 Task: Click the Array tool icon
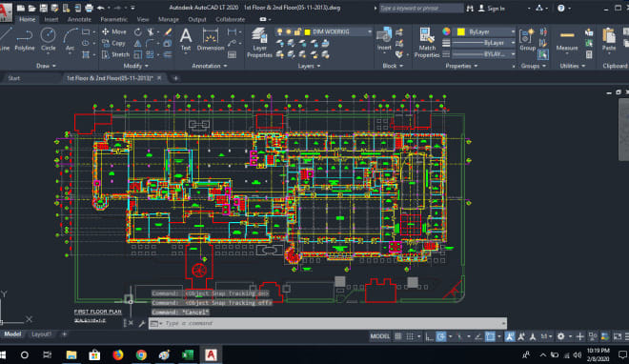tap(150, 54)
